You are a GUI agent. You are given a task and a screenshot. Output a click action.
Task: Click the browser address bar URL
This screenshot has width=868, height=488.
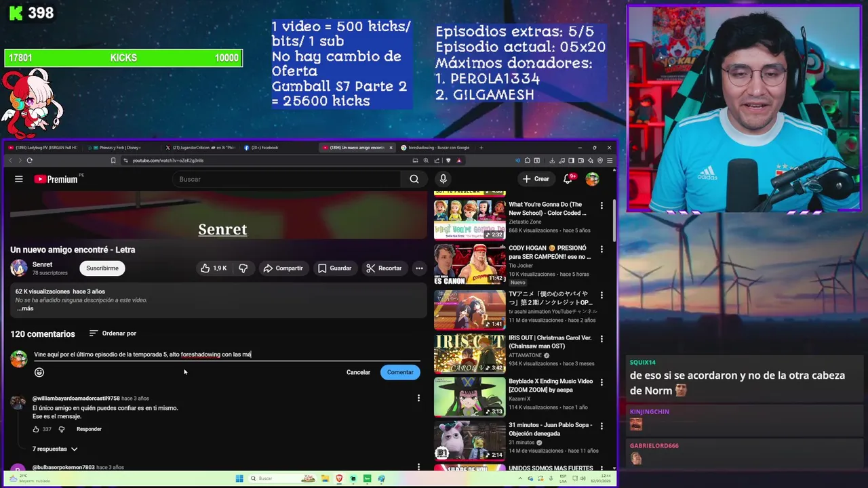coord(168,161)
